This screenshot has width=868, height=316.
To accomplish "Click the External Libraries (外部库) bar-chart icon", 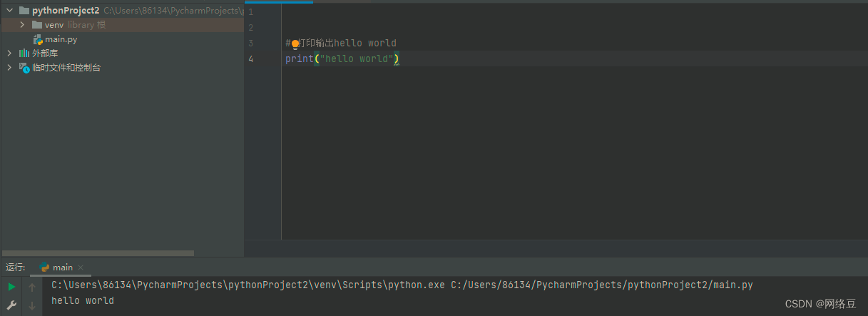I will pos(24,53).
